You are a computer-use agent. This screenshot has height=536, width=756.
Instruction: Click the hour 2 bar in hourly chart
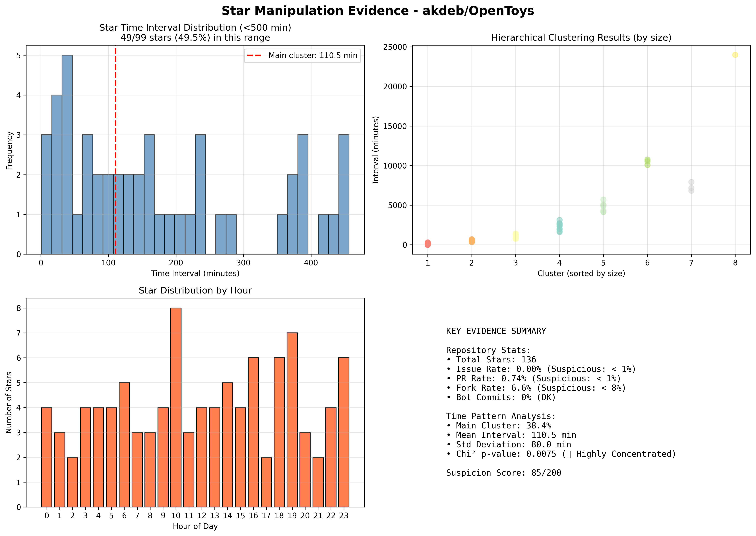click(x=73, y=482)
